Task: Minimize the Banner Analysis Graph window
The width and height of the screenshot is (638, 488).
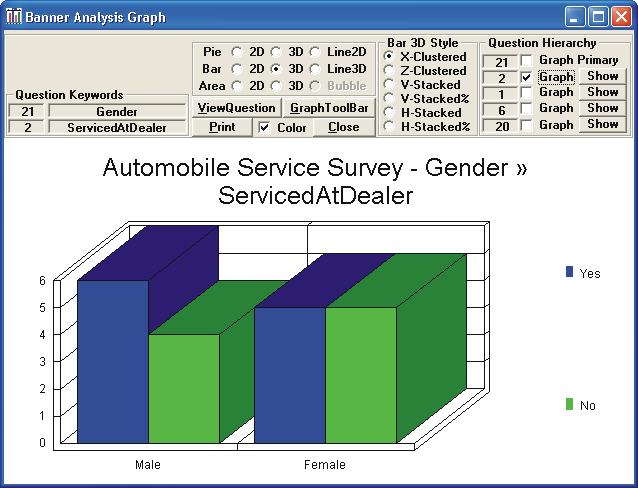Action: pos(575,17)
